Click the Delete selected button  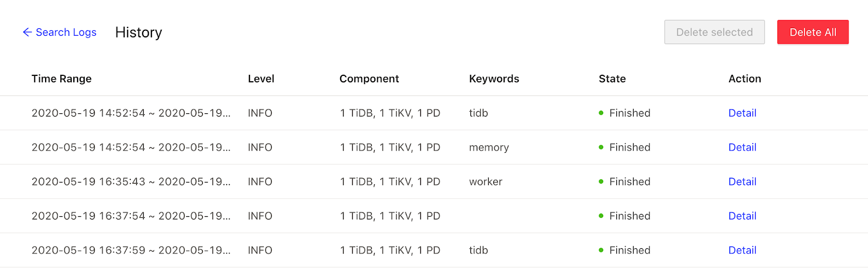pyautogui.click(x=714, y=33)
